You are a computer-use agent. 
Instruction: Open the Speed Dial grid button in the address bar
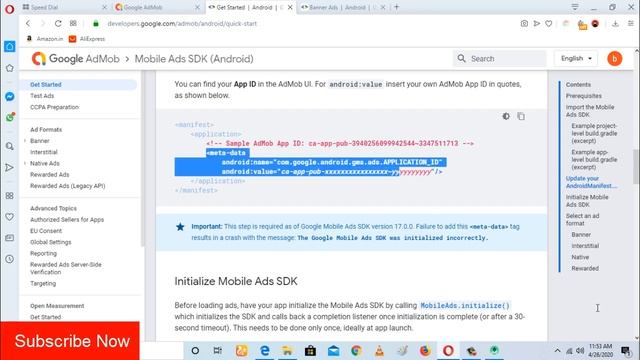click(x=73, y=23)
